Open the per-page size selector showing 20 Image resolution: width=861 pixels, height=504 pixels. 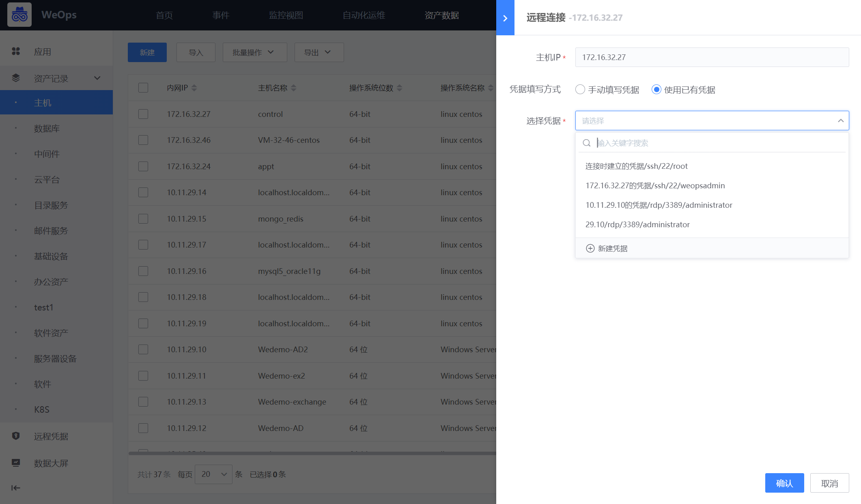pyautogui.click(x=213, y=474)
